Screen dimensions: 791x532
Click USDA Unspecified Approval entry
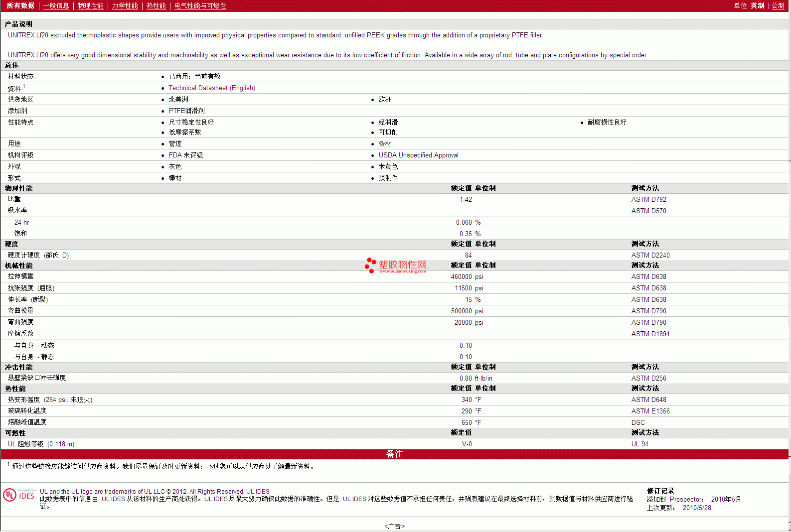tap(418, 155)
